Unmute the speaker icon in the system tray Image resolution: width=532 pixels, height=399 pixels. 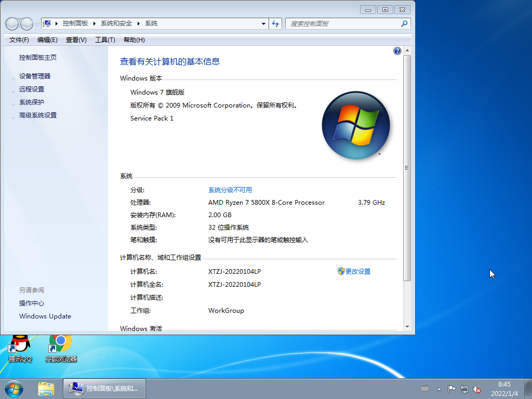[x=477, y=389]
